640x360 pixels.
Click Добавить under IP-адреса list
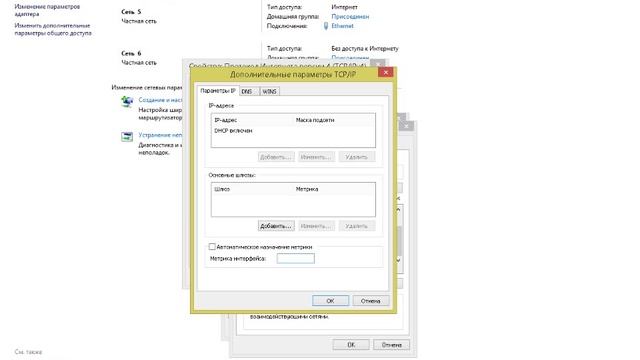click(276, 157)
